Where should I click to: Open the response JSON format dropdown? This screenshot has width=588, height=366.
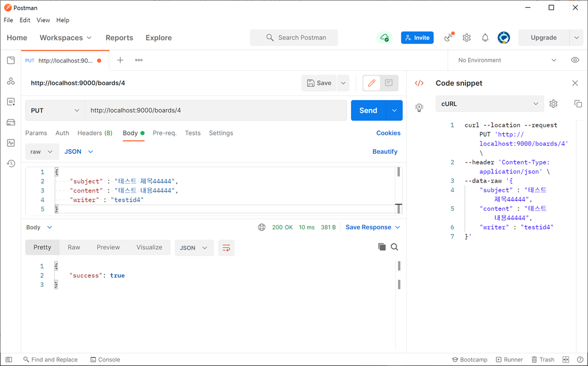[194, 247]
